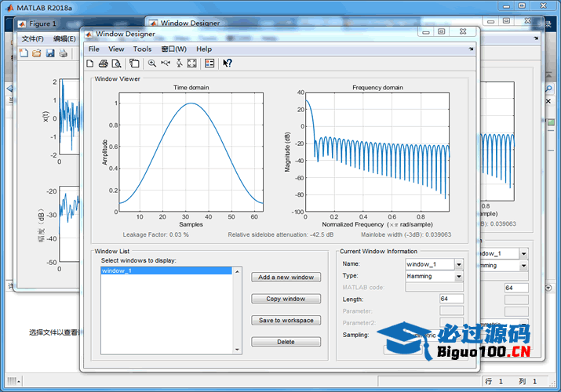561x392 pixels.
Task: Click Length field in back Window Designer
Action: 516,288
